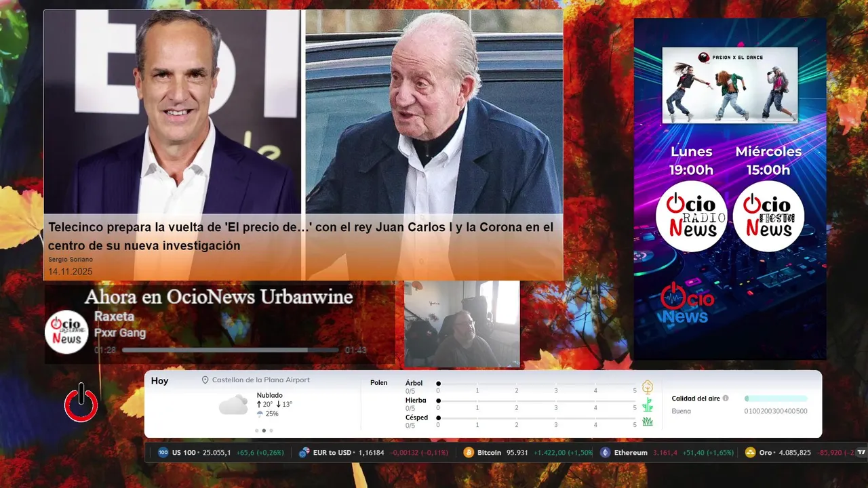868x488 pixels.
Task: Click the EUR to USD flag icon
Action: [x=304, y=453]
